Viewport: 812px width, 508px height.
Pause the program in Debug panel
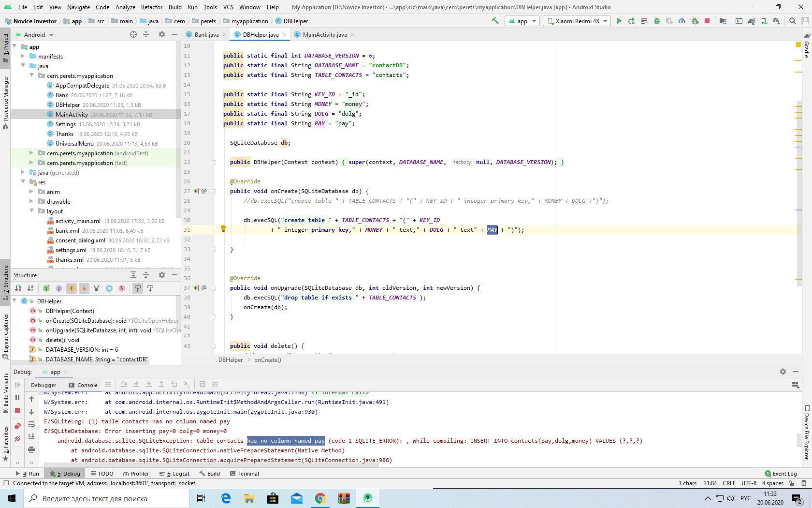17,398
